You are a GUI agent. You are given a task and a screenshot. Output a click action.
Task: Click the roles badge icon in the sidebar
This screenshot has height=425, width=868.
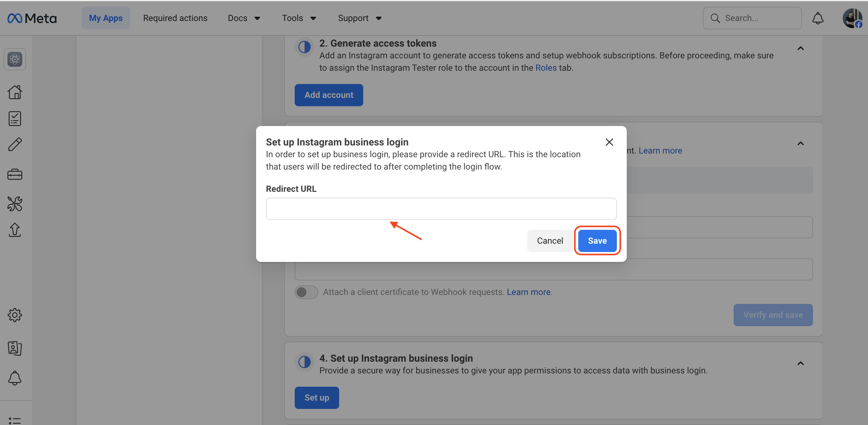point(15,348)
